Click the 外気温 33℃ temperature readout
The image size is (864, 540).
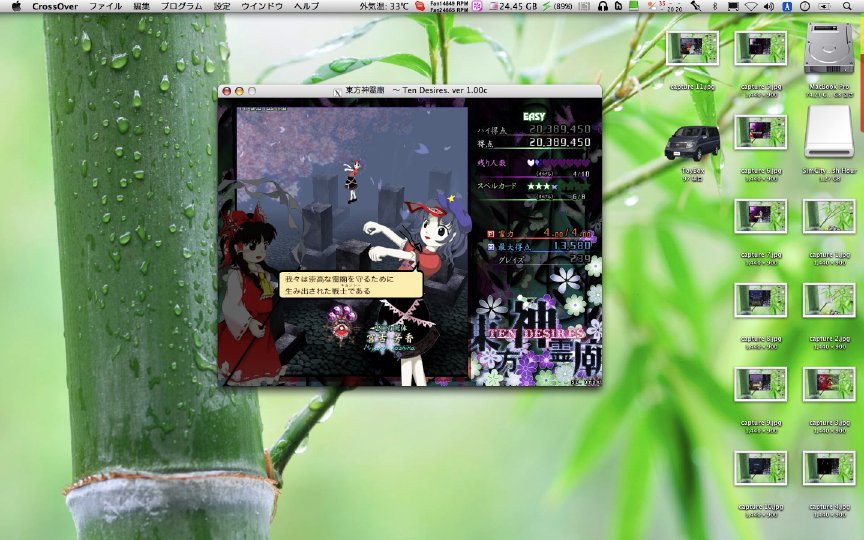[384, 6]
